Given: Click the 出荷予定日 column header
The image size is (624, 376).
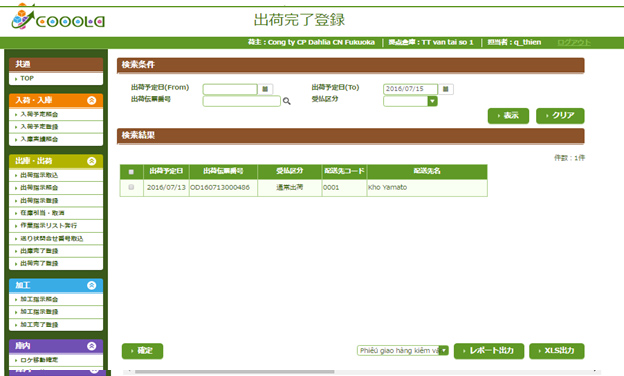Looking at the screenshot, I should [x=166, y=171].
